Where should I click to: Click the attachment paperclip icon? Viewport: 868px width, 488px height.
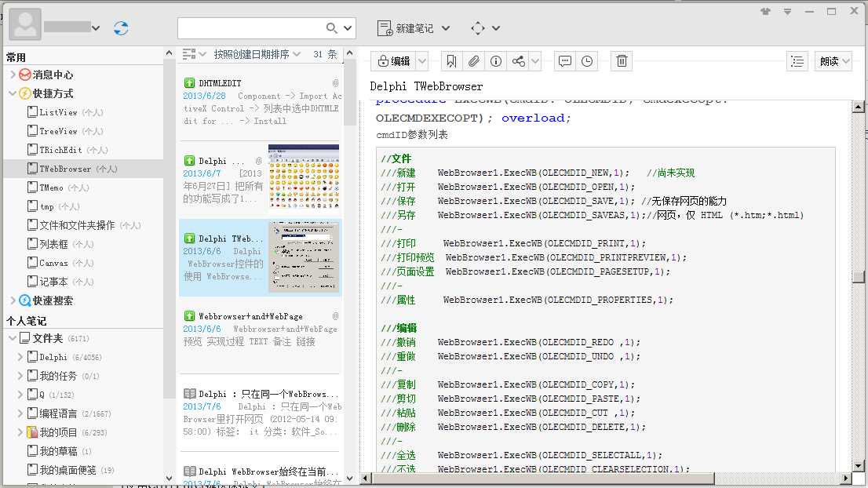point(474,61)
